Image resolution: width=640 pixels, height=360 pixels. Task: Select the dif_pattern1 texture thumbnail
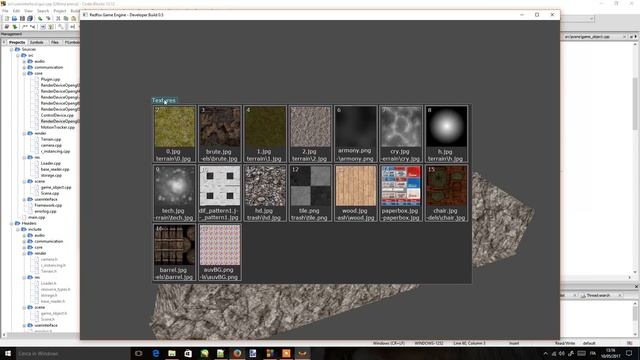(220, 186)
